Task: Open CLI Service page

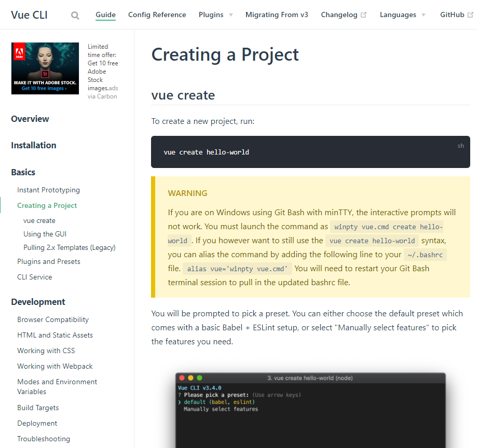Action: (34, 277)
